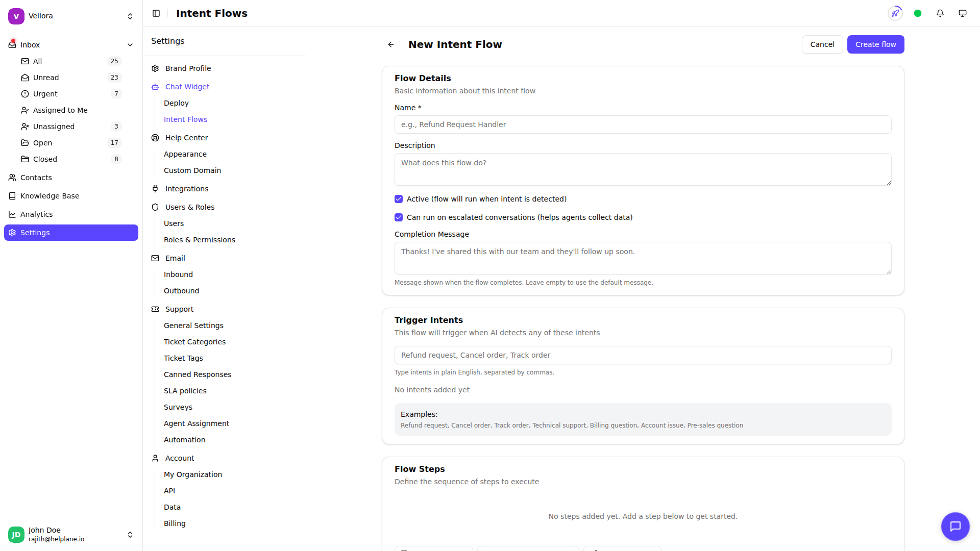
Task: Click the Trigger Intents input field
Action: point(643,355)
